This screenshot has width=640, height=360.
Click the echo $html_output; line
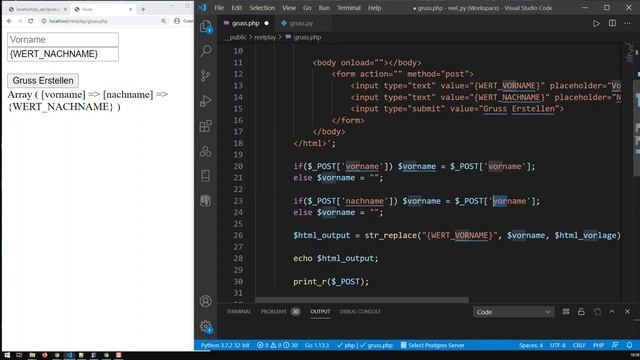tap(336, 258)
